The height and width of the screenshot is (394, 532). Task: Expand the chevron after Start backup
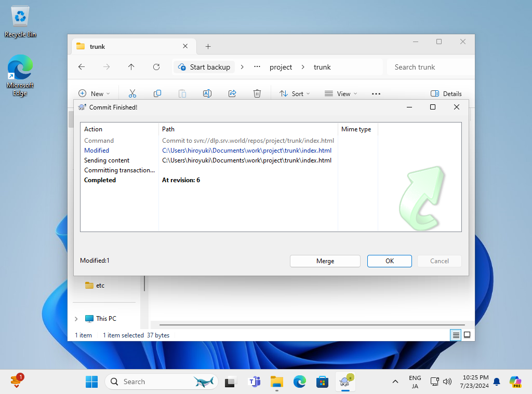tap(242, 67)
